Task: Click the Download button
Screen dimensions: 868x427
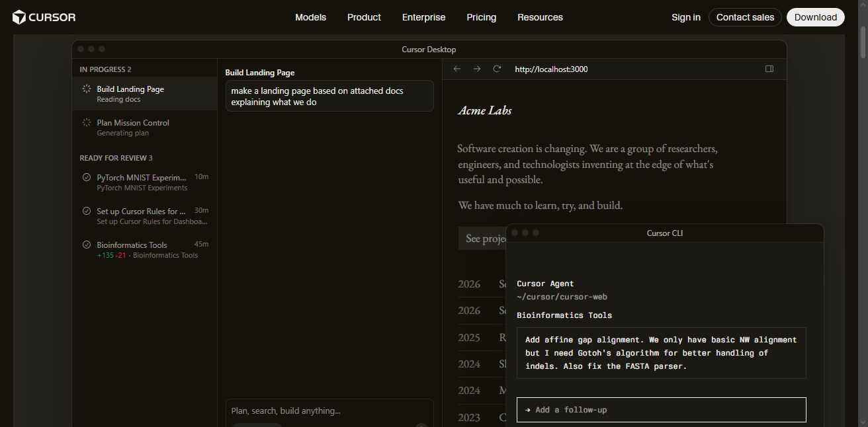Action: (815, 17)
